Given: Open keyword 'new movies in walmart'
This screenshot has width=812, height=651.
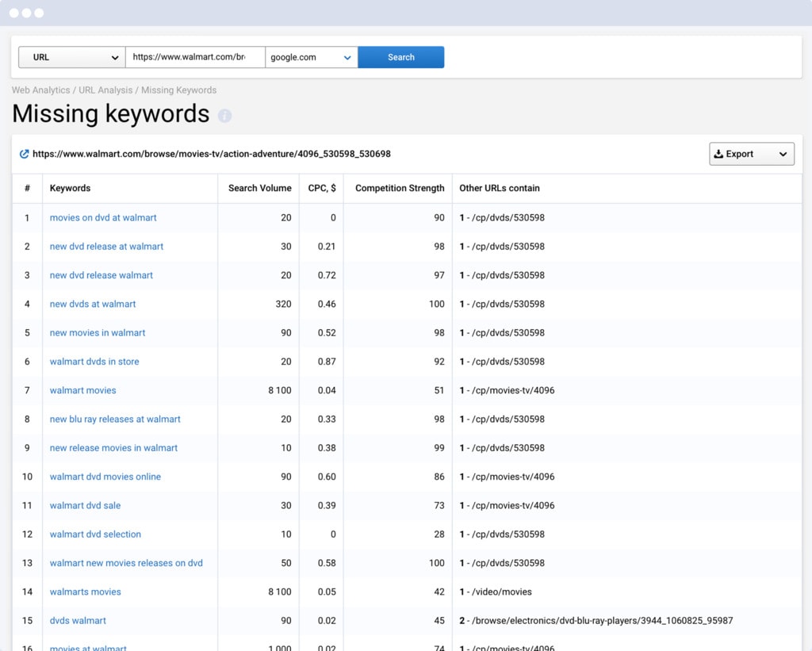Looking at the screenshot, I should [x=98, y=332].
